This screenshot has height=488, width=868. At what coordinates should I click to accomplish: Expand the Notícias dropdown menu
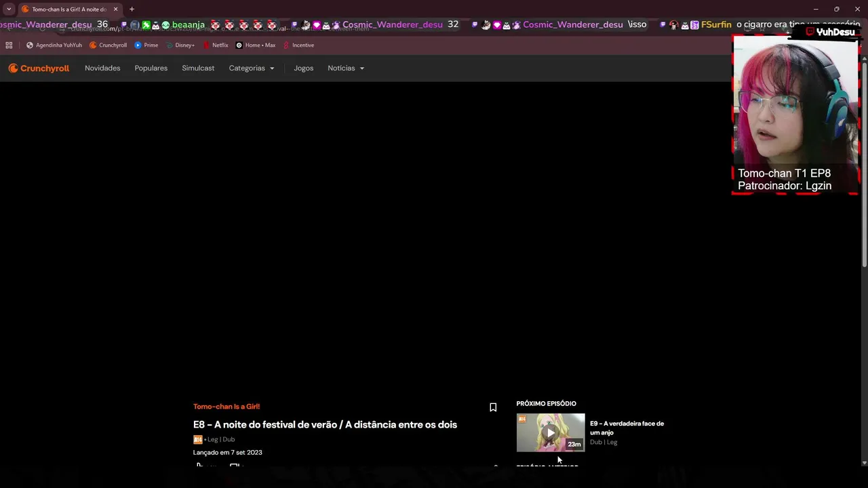[x=346, y=68]
